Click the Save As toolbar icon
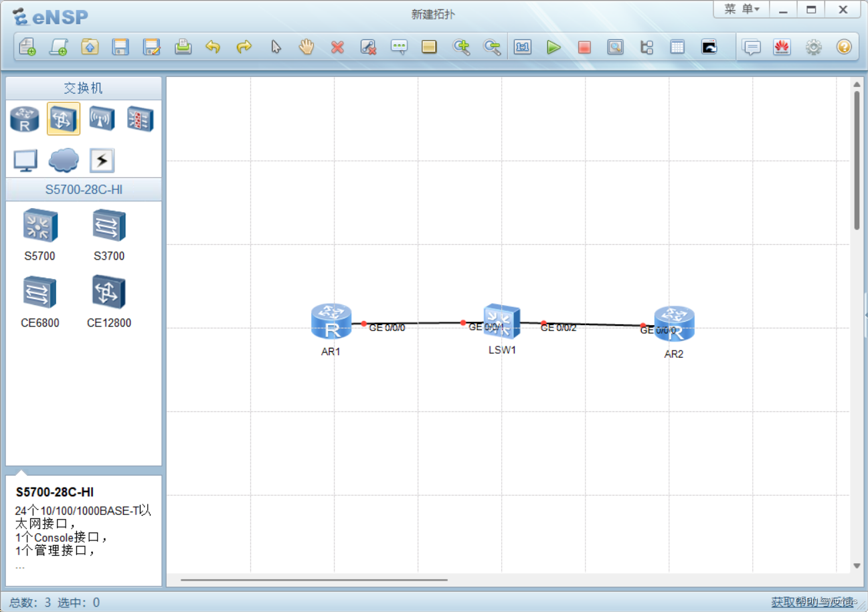 point(152,47)
